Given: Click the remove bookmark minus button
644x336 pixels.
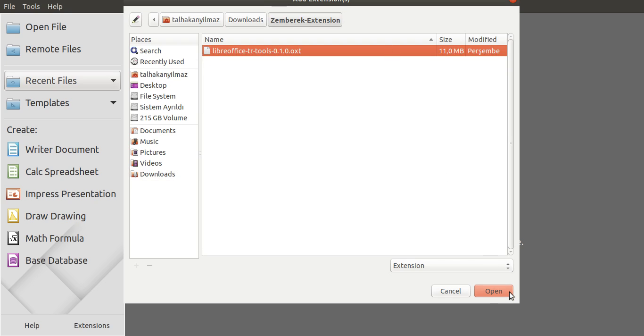Looking at the screenshot, I should 149,266.
